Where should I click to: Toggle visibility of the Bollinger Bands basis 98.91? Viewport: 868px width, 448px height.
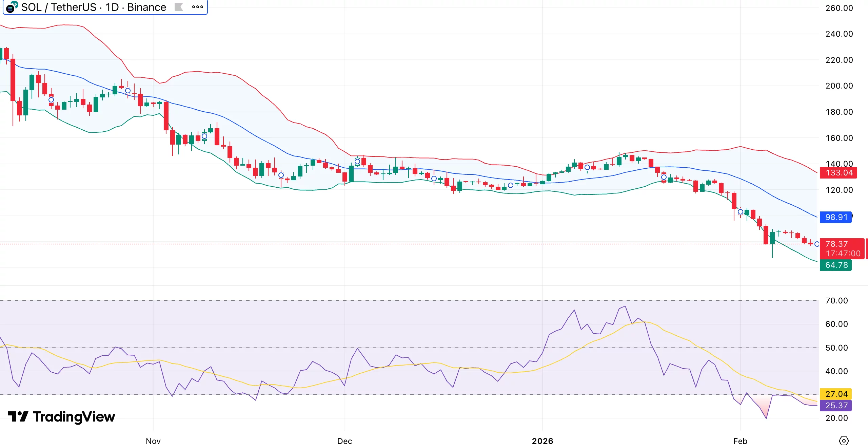pos(835,217)
